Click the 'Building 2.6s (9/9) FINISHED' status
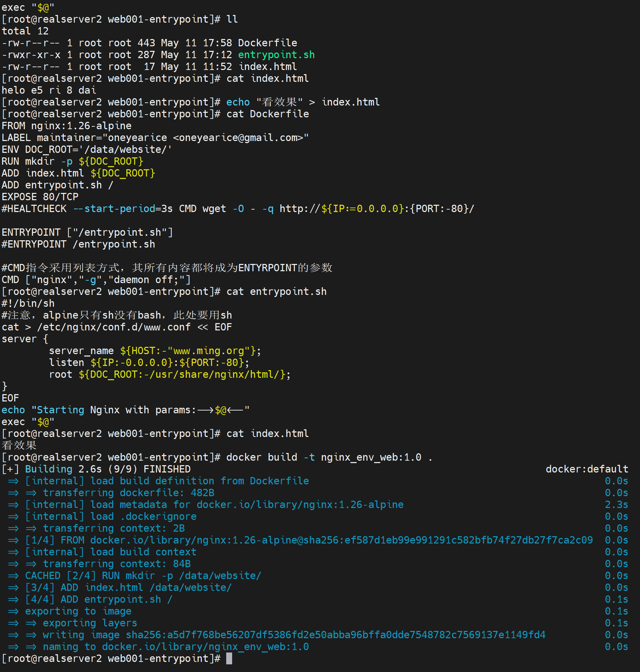The width and height of the screenshot is (640, 672). [108, 469]
